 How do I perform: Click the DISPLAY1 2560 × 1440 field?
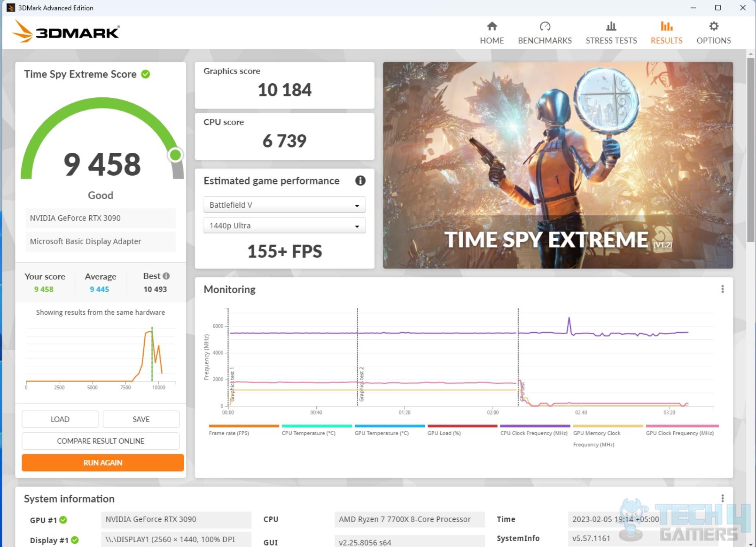coord(176,539)
